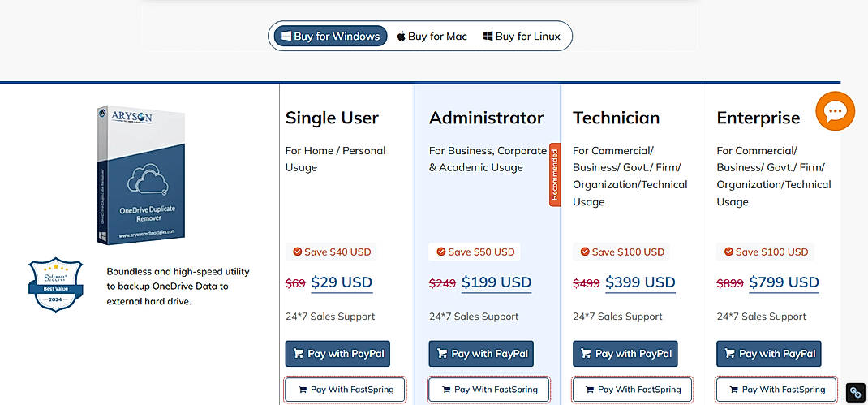Image resolution: width=868 pixels, height=405 pixels.
Task: Click the struck-through $899 price
Action: point(730,284)
